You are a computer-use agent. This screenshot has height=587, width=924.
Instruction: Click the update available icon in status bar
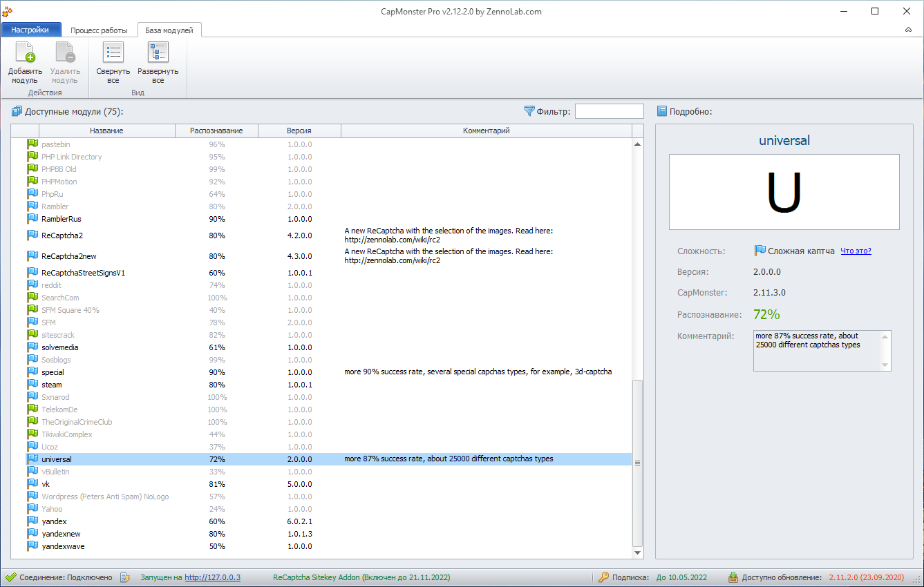(x=733, y=577)
